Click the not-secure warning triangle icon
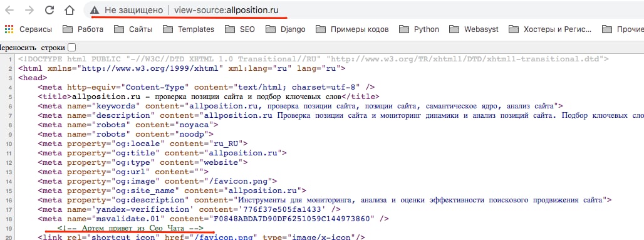 pyautogui.click(x=95, y=10)
